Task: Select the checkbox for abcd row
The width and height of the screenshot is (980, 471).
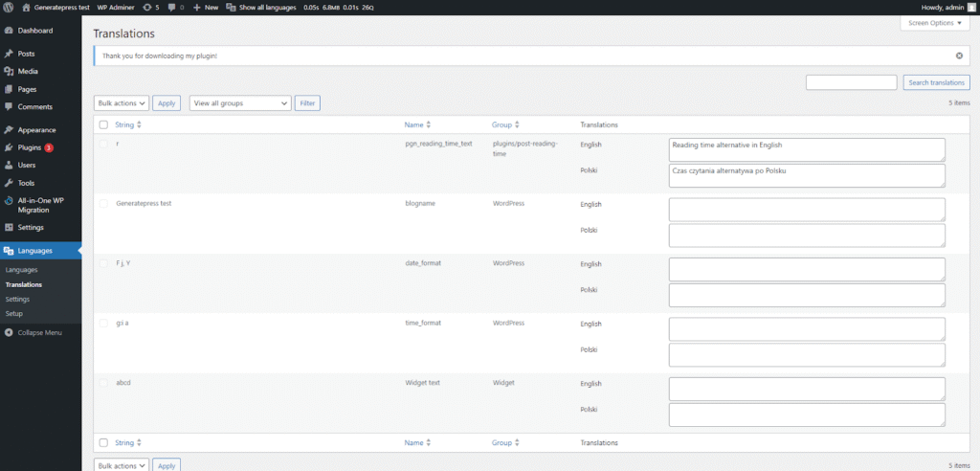Action: coord(103,383)
